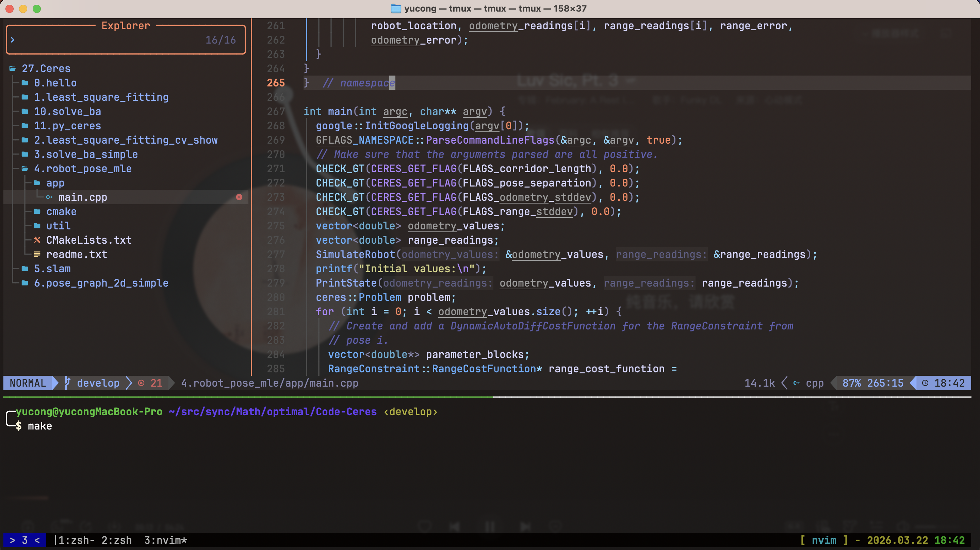The height and width of the screenshot is (550, 980).
Task: Click the readme.txt text file icon
Action: pos(37,254)
